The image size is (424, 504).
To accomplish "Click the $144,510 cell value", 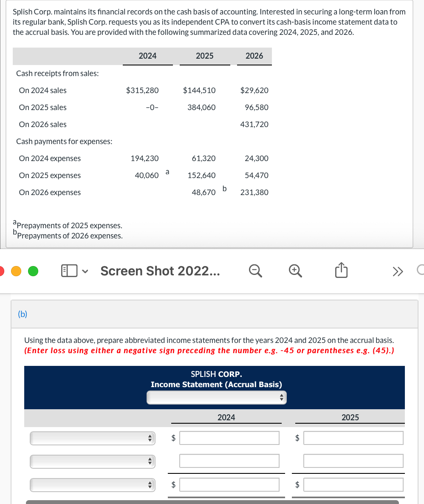I will pos(199,91).
